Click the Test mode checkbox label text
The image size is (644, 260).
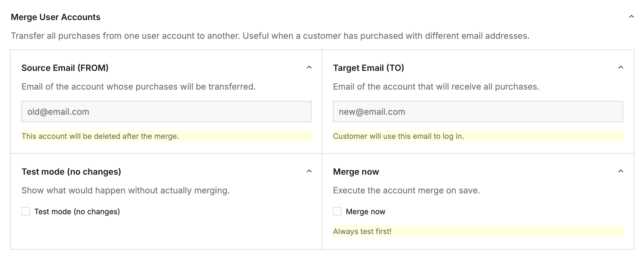77,212
